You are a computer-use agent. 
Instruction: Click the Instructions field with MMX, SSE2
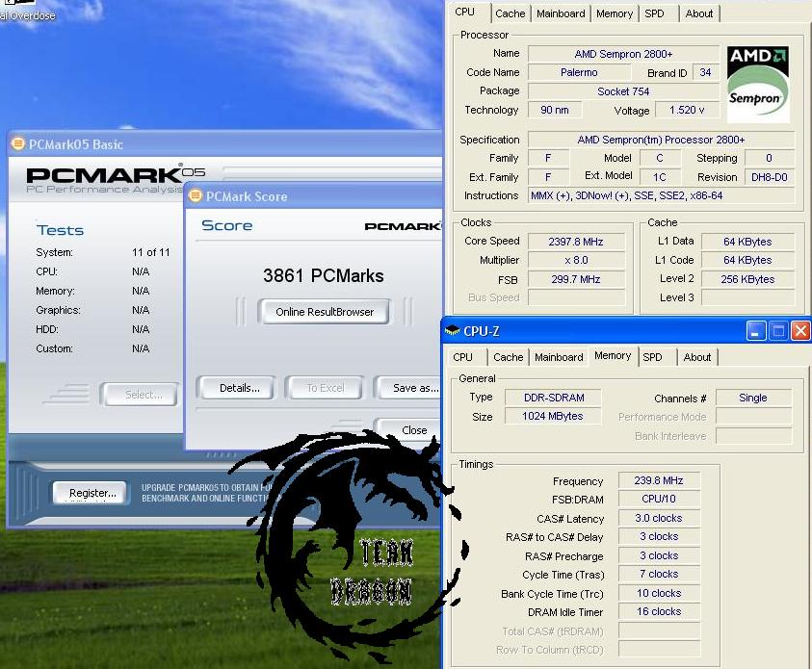pyautogui.click(x=662, y=195)
